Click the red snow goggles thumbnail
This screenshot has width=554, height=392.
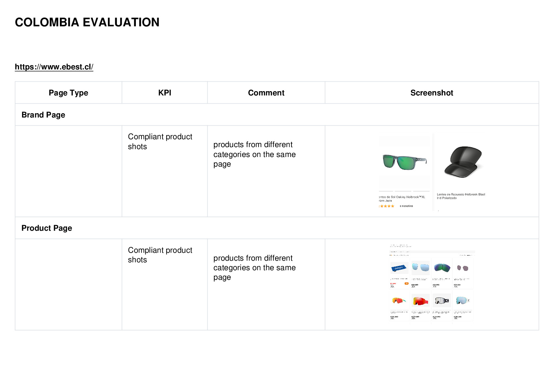click(x=420, y=301)
